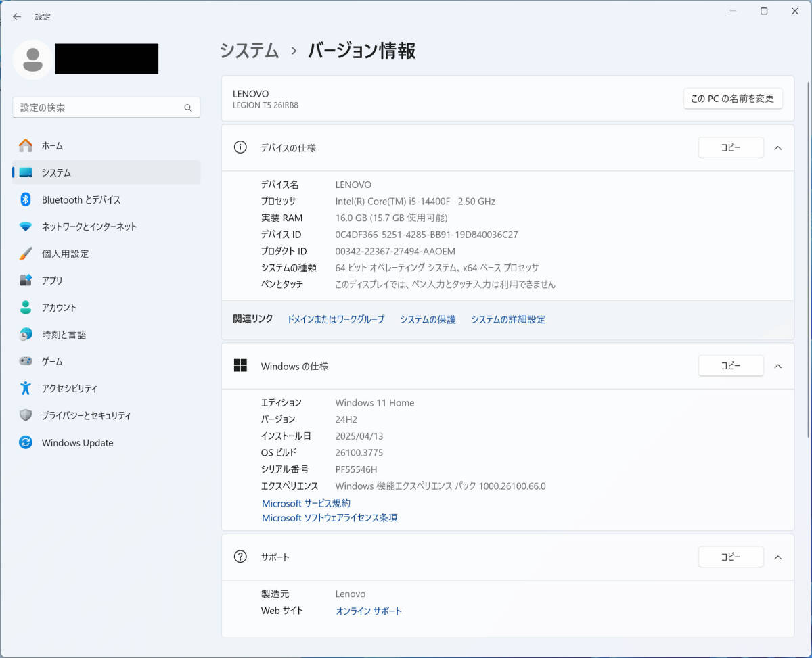Open アプリ settings page
Viewport: 812px width, 658px height.
106,280
